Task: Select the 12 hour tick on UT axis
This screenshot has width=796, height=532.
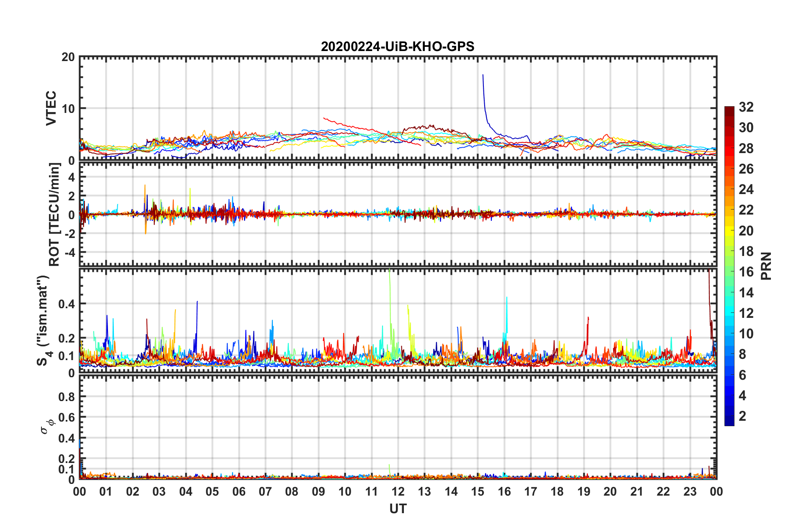Action: point(398,491)
